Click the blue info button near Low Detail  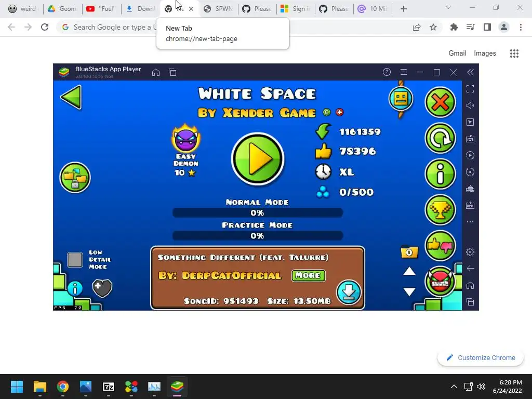tap(75, 289)
